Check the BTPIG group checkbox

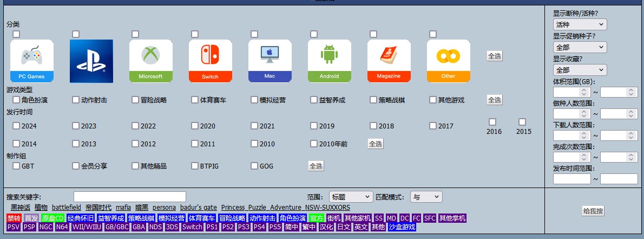coord(195,166)
